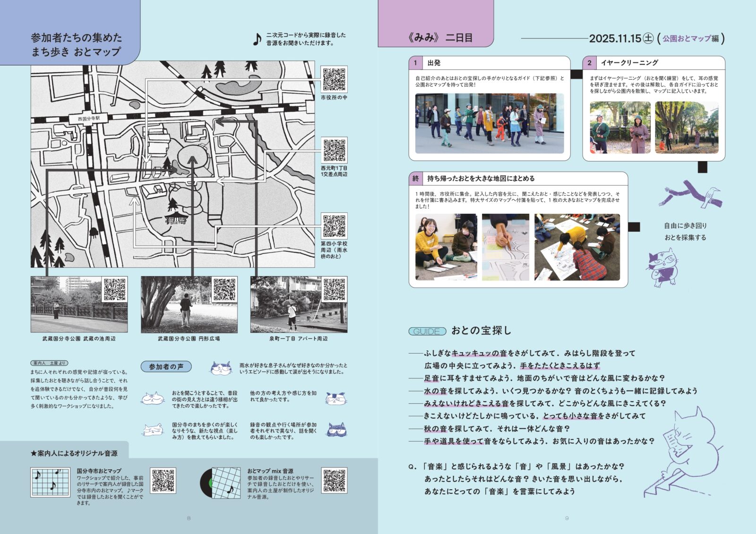This screenshot has height=534, width=756.
Task: Click the GUIDE badge beside おとの宝探し
Action: (427, 331)
